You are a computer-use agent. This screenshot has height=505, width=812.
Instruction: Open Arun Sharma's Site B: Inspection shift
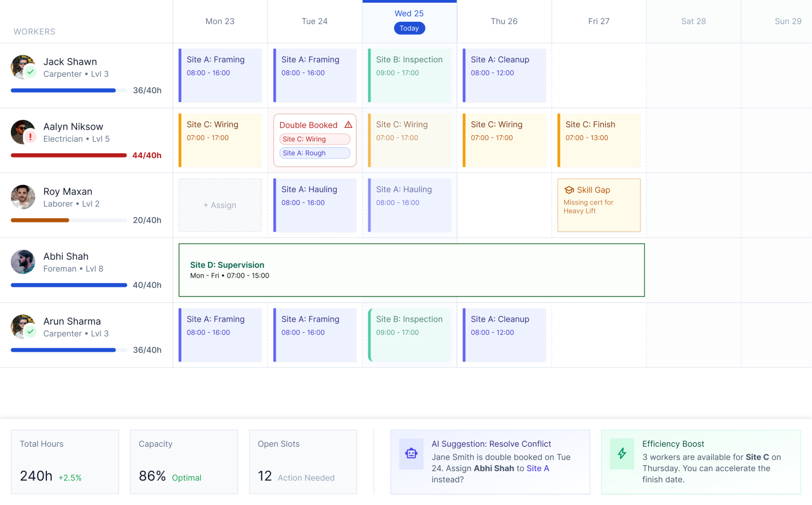click(409, 335)
